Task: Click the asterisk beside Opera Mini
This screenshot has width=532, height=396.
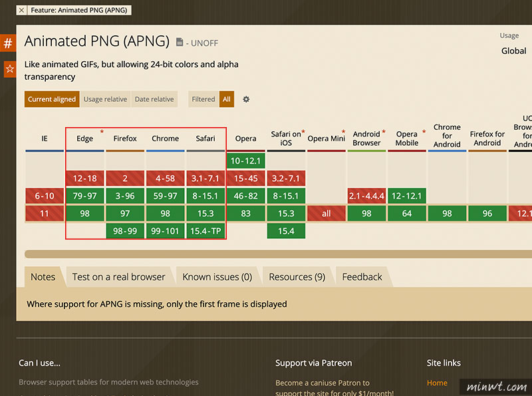Action: point(343,131)
